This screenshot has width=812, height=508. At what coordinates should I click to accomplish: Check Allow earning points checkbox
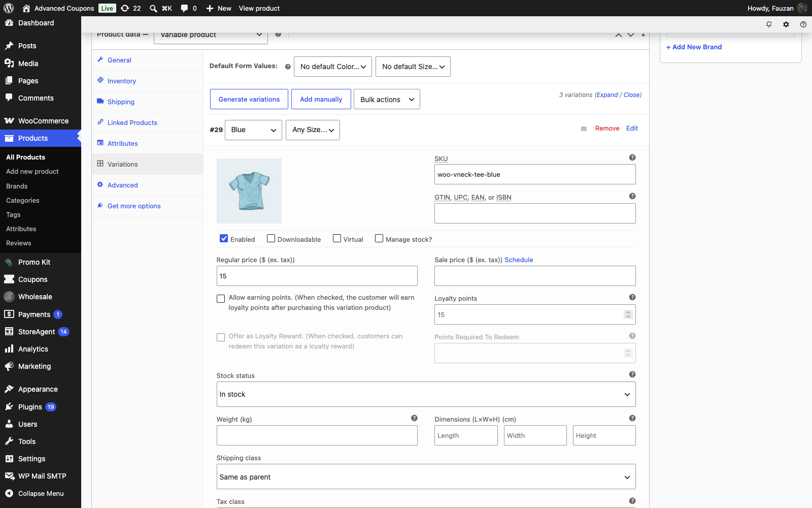tap(221, 299)
